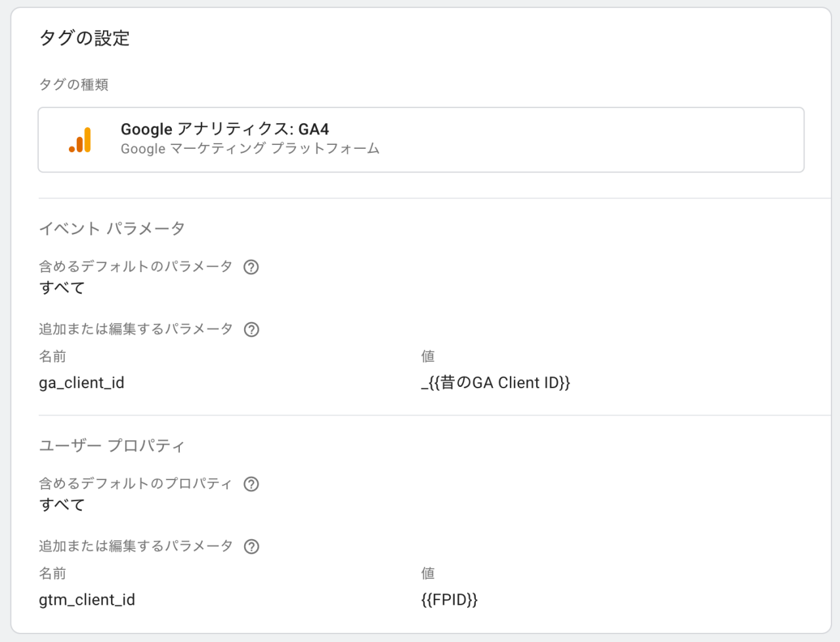Click the タグの設定 heading
The height and width of the screenshot is (642, 840).
(85, 38)
